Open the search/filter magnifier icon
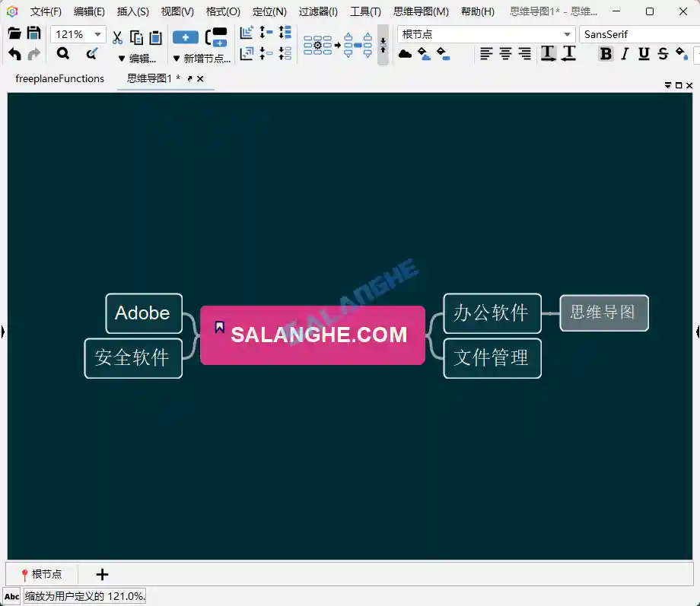The width and height of the screenshot is (700, 606). tap(63, 53)
